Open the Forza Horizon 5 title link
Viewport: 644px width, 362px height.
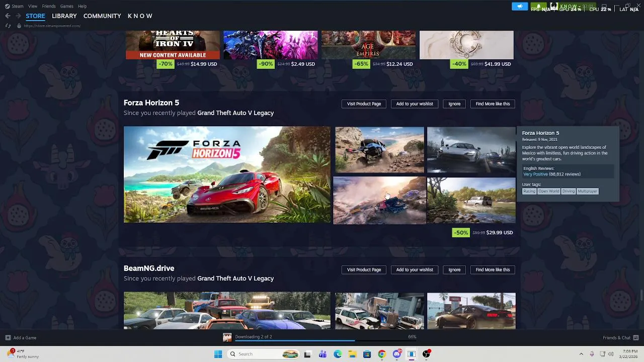pyautogui.click(x=151, y=103)
